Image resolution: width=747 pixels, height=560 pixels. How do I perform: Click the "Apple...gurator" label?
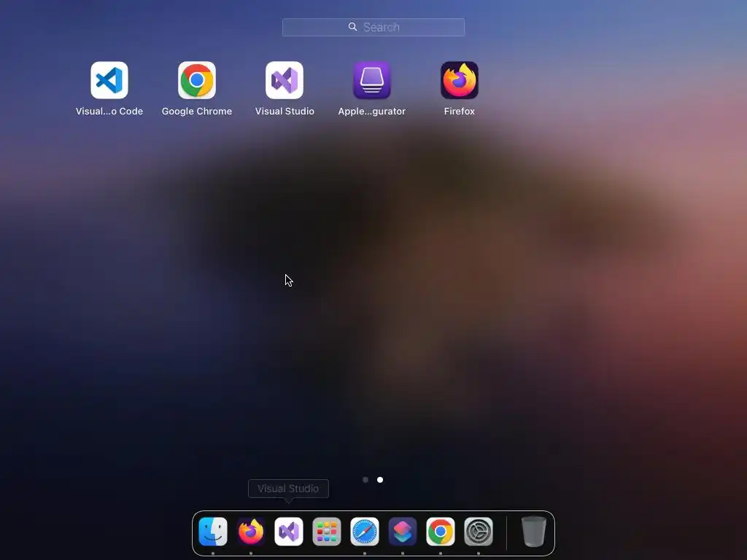pyautogui.click(x=371, y=111)
